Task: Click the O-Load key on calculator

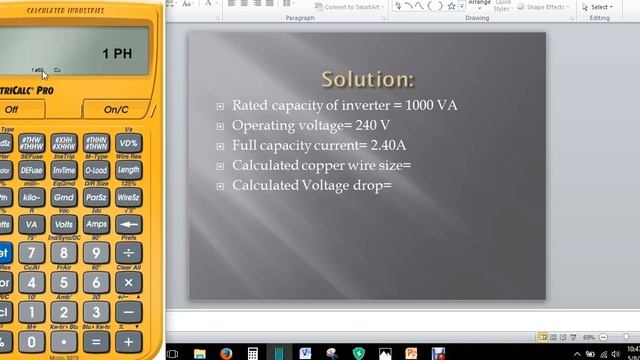Action: tap(96, 170)
